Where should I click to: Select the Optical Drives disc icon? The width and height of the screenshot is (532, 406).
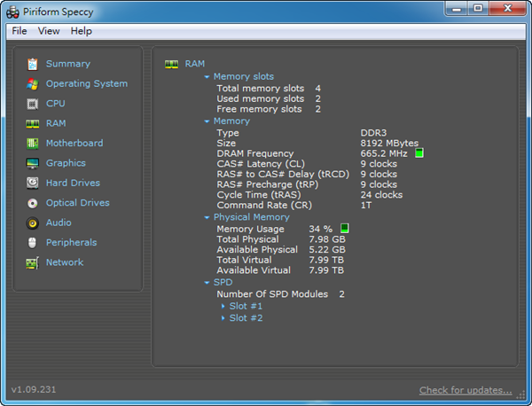(33, 203)
